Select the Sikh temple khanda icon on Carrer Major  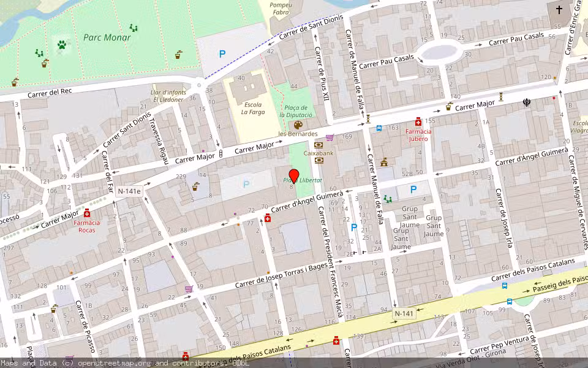[527, 102]
